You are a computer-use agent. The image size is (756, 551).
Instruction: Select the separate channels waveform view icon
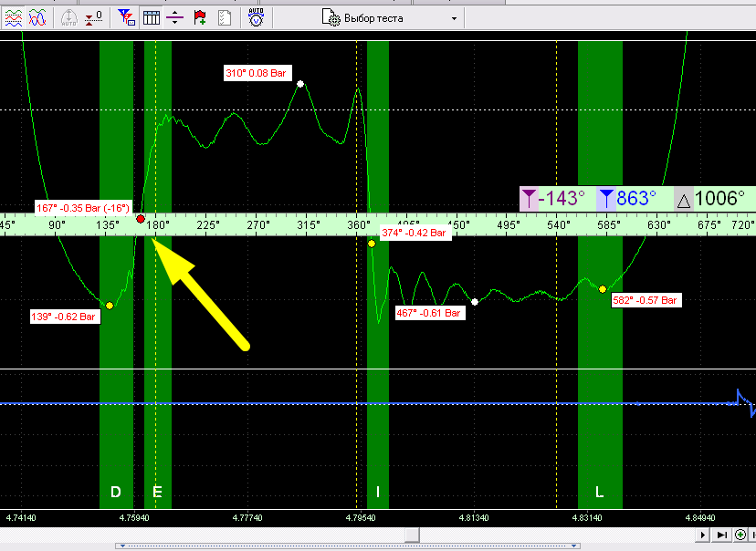pyautogui.click(x=14, y=18)
